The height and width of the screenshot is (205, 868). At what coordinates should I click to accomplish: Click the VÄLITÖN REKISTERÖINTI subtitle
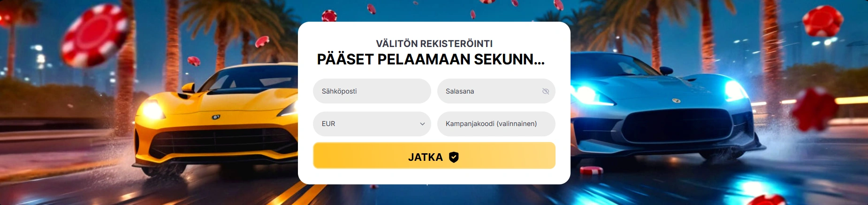click(x=434, y=44)
